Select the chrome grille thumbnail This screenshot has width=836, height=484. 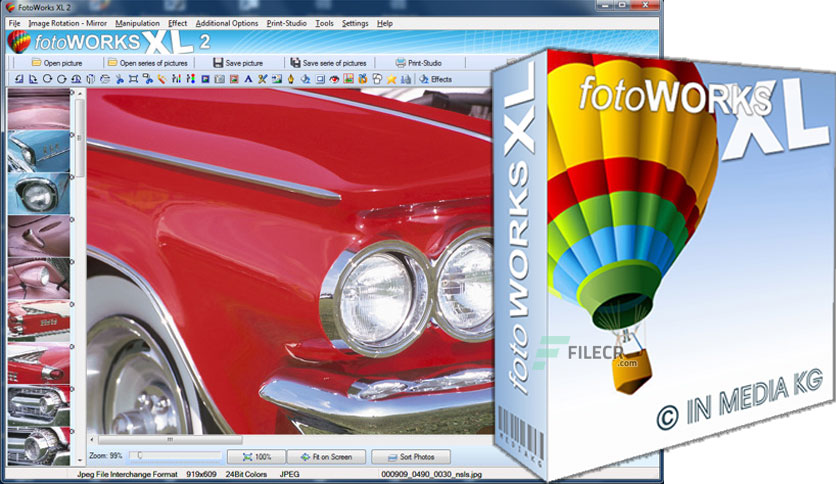[38, 406]
